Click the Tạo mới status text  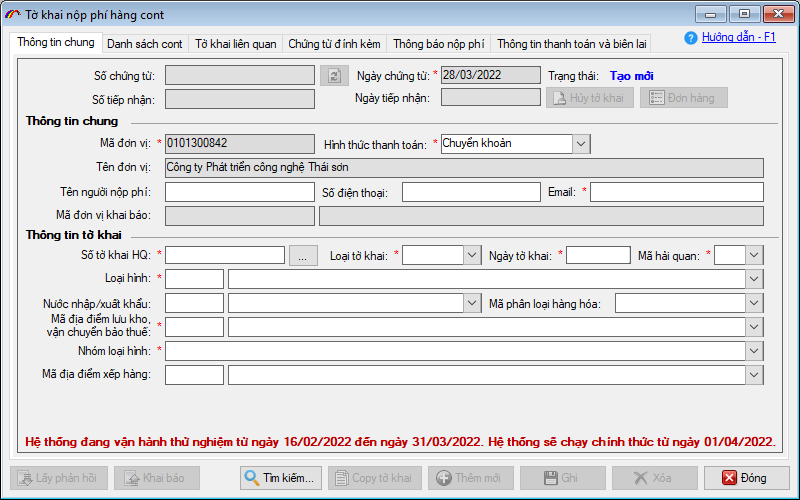click(x=631, y=76)
